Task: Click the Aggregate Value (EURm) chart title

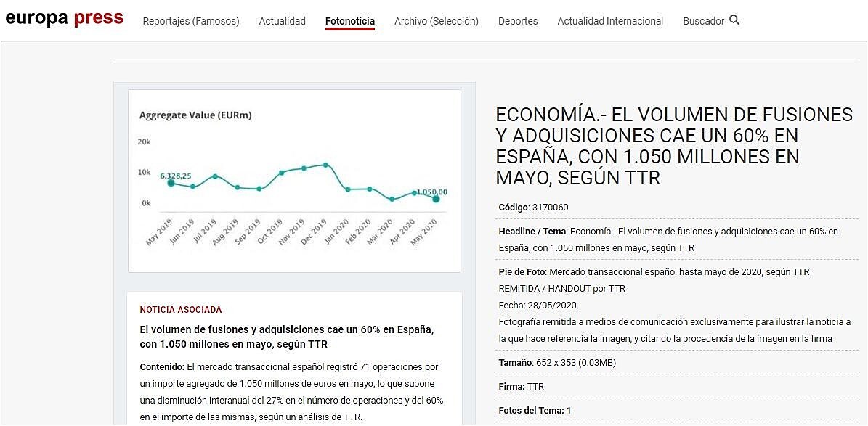Action: click(x=195, y=115)
